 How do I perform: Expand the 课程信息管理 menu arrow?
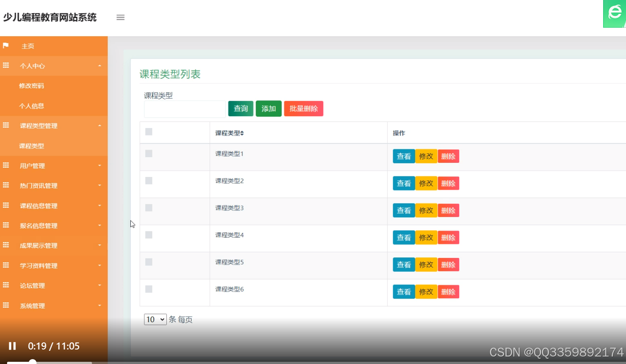[x=99, y=206]
